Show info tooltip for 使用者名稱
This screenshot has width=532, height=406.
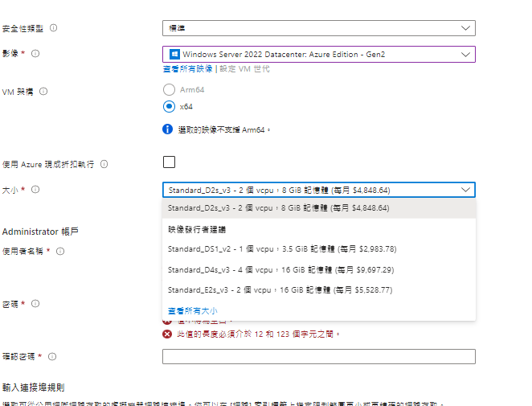pos(60,251)
